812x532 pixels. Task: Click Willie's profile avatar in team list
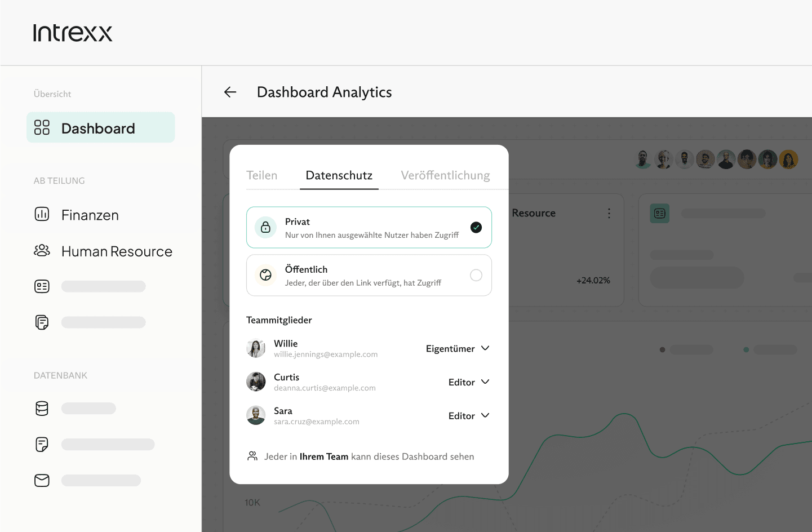tap(256, 348)
